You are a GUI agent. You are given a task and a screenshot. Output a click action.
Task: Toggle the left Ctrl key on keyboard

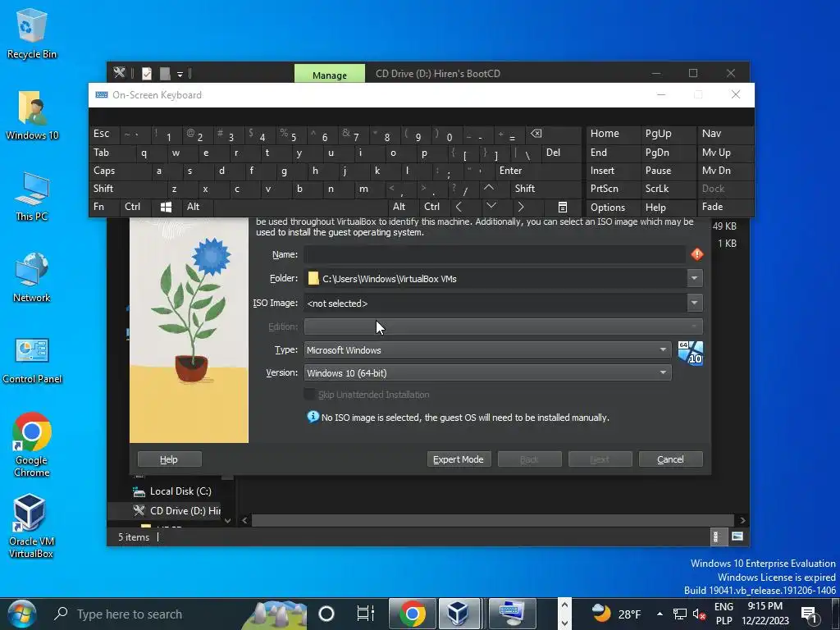pyautogui.click(x=135, y=207)
